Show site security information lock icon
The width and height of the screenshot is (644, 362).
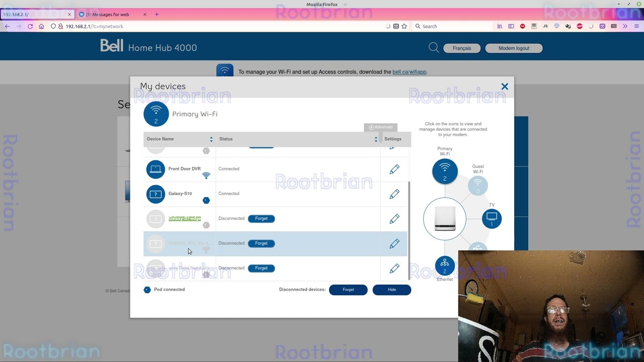60,26
